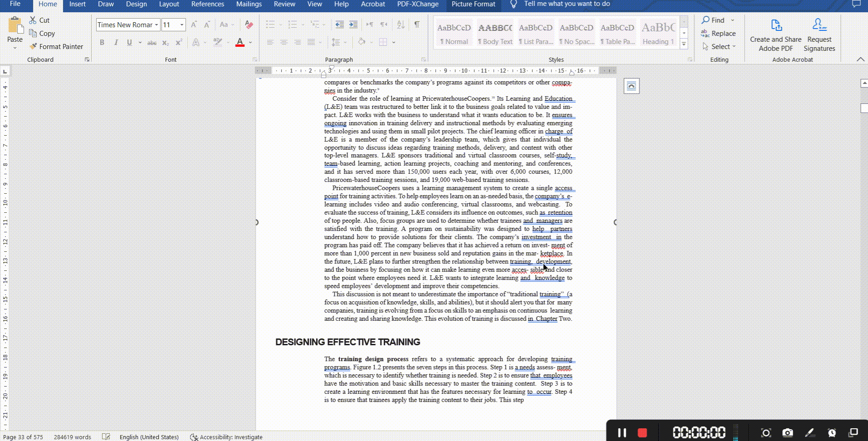This screenshot has width=868, height=441.
Task: Toggle underline formatting
Action: (129, 43)
